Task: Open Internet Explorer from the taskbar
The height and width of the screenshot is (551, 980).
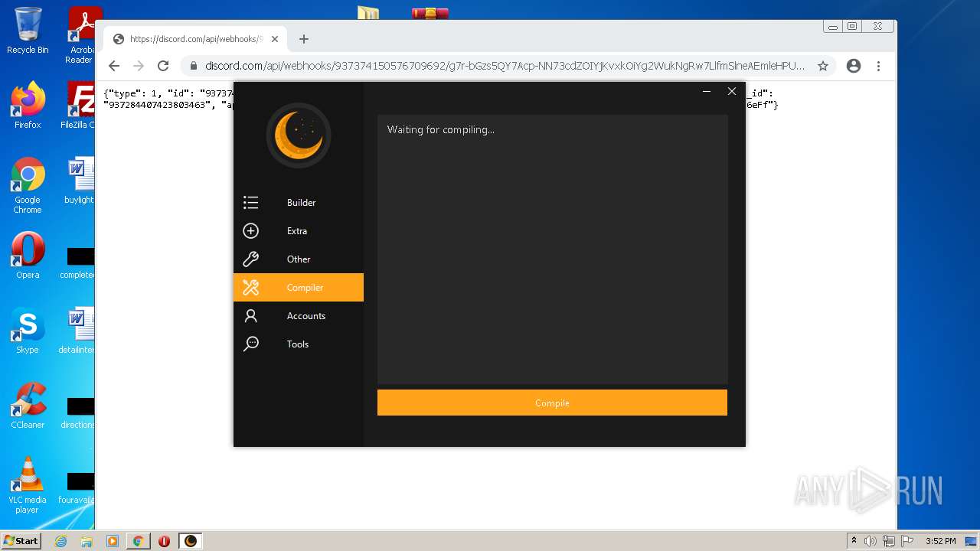Action: click(x=60, y=541)
